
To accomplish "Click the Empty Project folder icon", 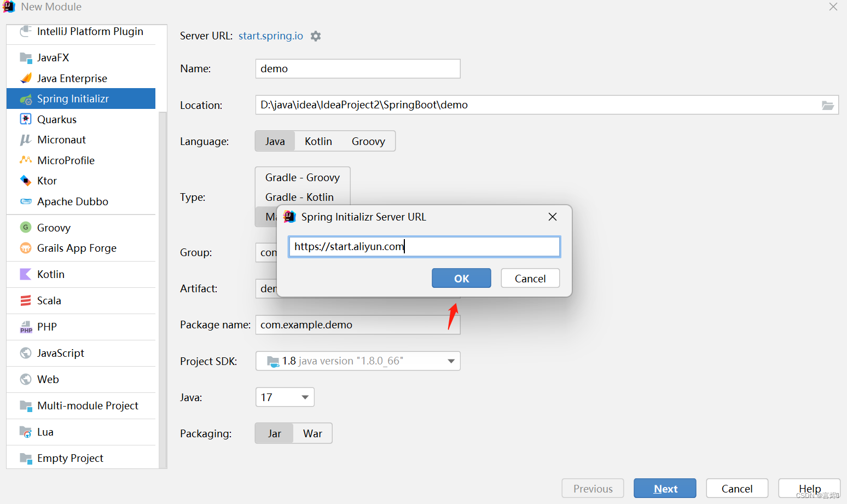I will (26, 458).
